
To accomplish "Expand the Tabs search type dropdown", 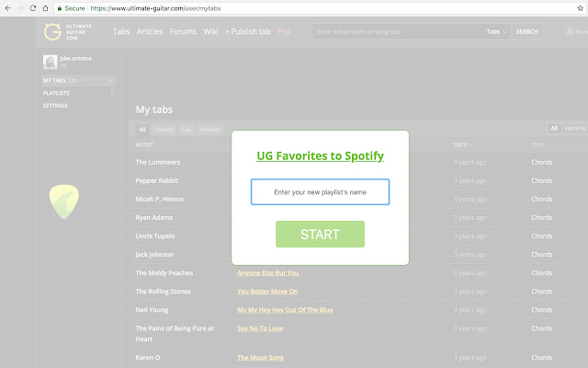I will point(496,32).
